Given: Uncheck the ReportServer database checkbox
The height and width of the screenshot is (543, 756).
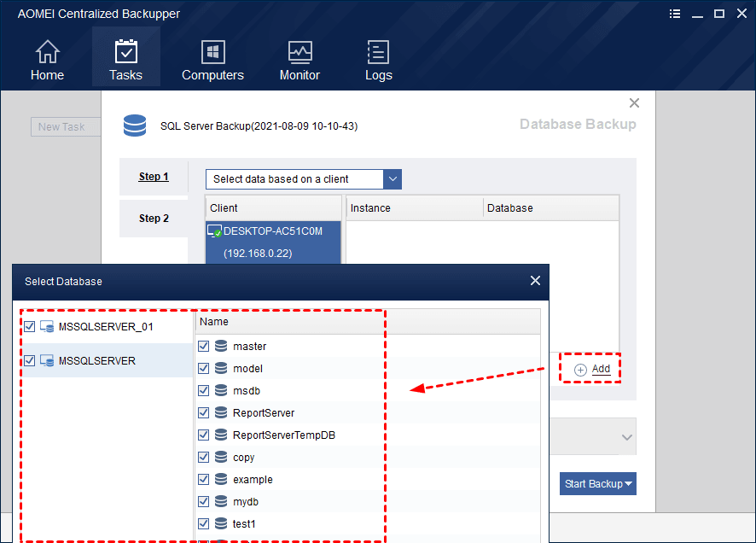Looking at the screenshot, I should click(x=203, y=412).
